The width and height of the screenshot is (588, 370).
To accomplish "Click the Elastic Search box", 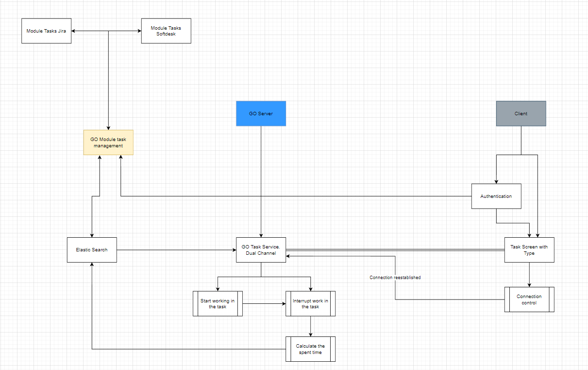I will [91, 249].
